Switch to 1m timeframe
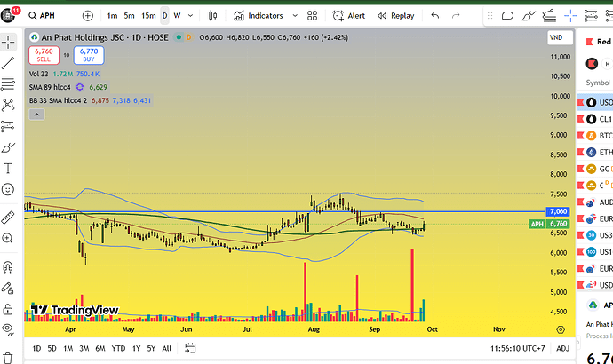Viewport: 613px width, 364px height. tap(112, 16)
